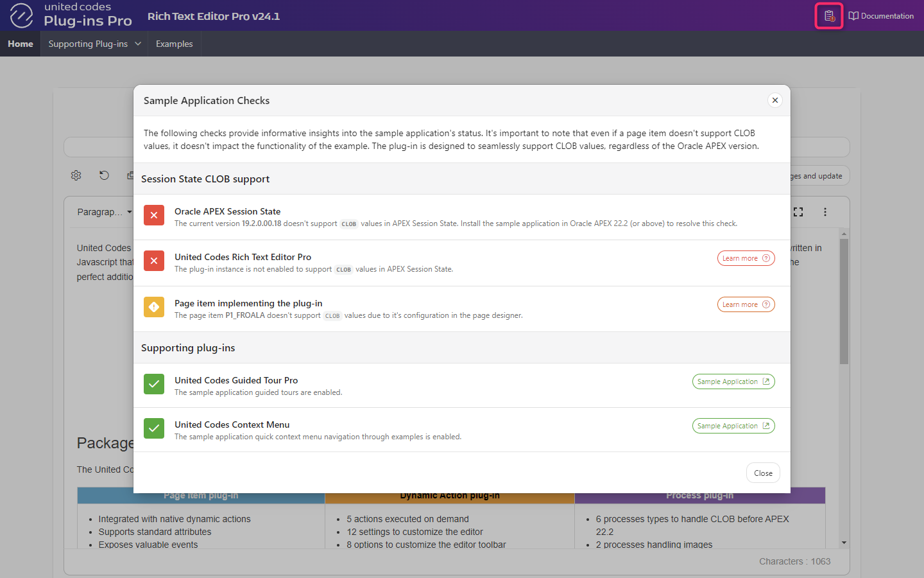Click Learn more for Page item implementing the plug-in
The width and height of the screenshot is (924, 578).
pyautogui.click(x=746, y=304)
